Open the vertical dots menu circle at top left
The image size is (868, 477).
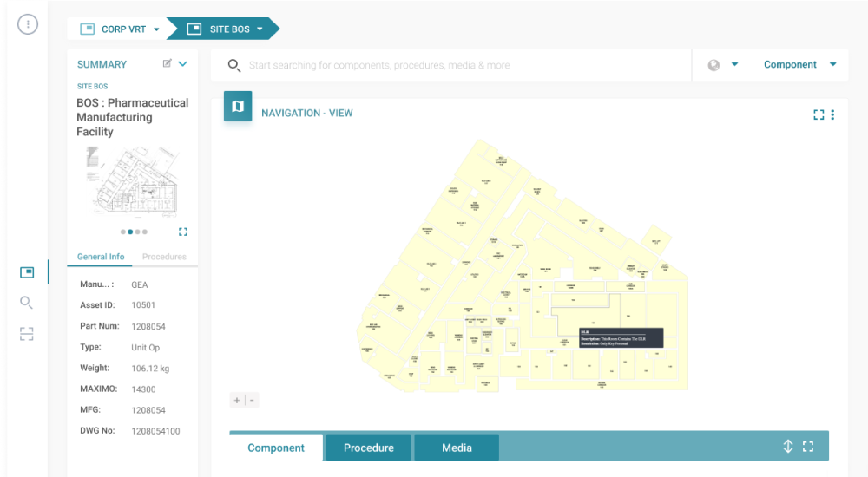click(x=28, y=24)
